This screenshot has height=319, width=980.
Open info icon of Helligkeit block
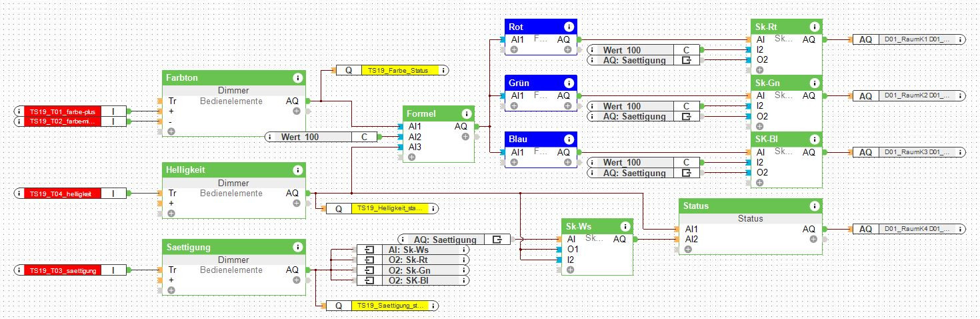[x=297, y=170]
